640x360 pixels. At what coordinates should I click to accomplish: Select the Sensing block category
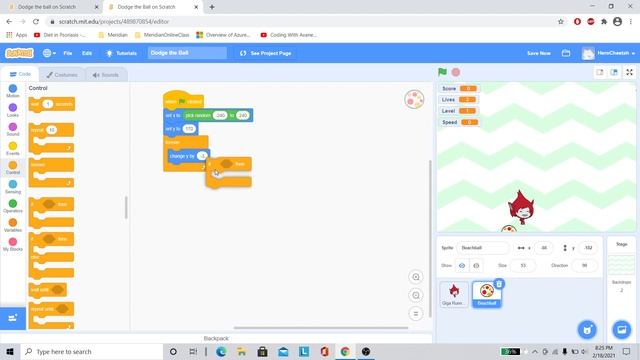click(x=13, y=187)
